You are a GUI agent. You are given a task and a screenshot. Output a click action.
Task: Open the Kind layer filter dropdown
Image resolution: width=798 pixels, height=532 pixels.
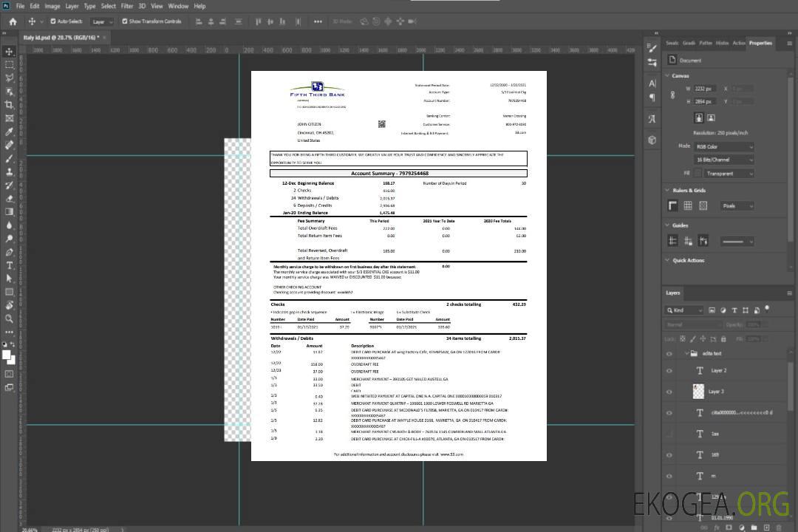pos(684,310)
